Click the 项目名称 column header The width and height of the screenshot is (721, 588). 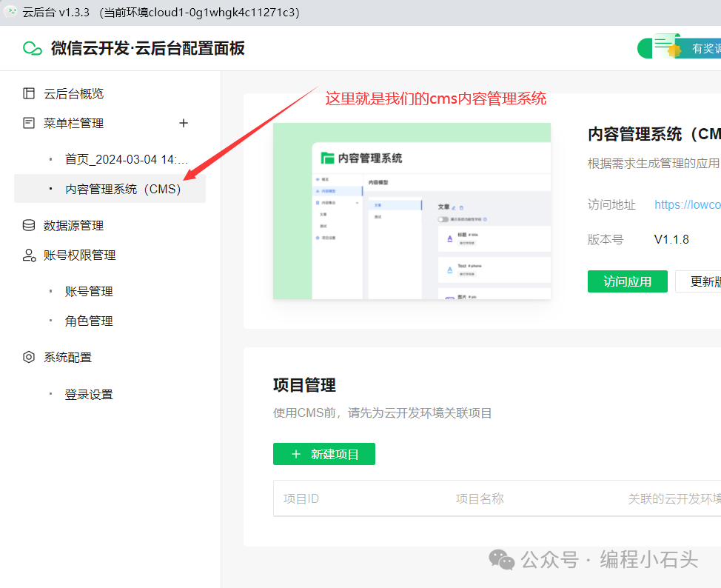point(480,498)
